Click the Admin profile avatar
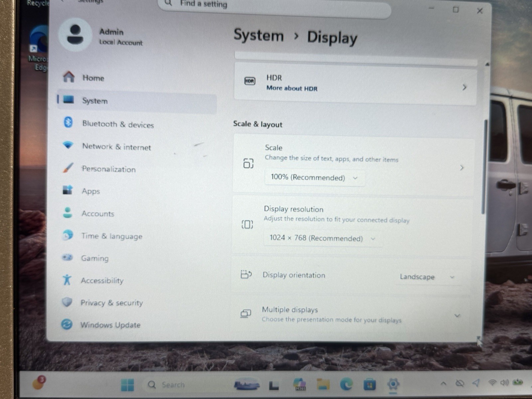 tap(75, 35)
